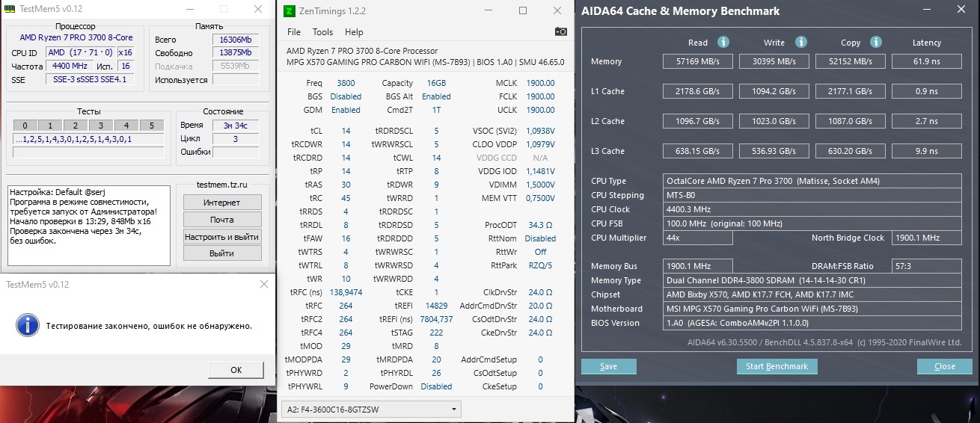Click the L3 Cache Read value 638.15 GB/s
The height and width of the screenshot is (423, 980).
pyautogui.click(x=699, y=151)
